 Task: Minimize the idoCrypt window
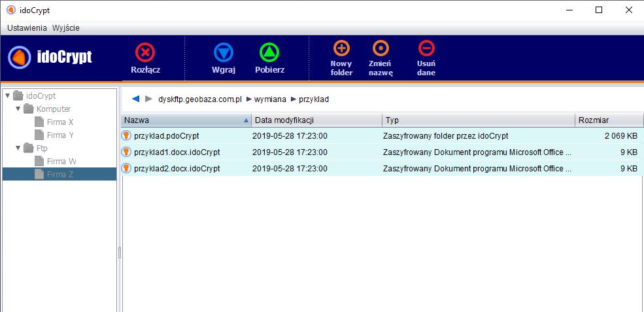(569, 10)
